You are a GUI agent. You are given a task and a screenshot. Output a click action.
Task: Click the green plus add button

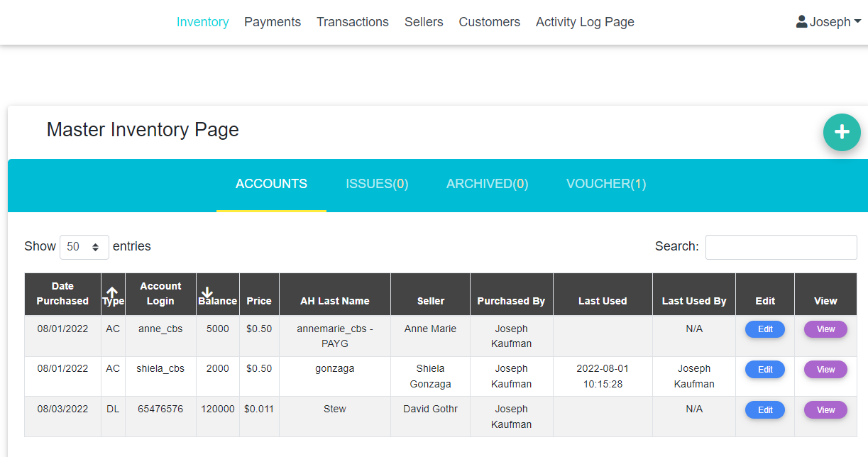point(842,132)
